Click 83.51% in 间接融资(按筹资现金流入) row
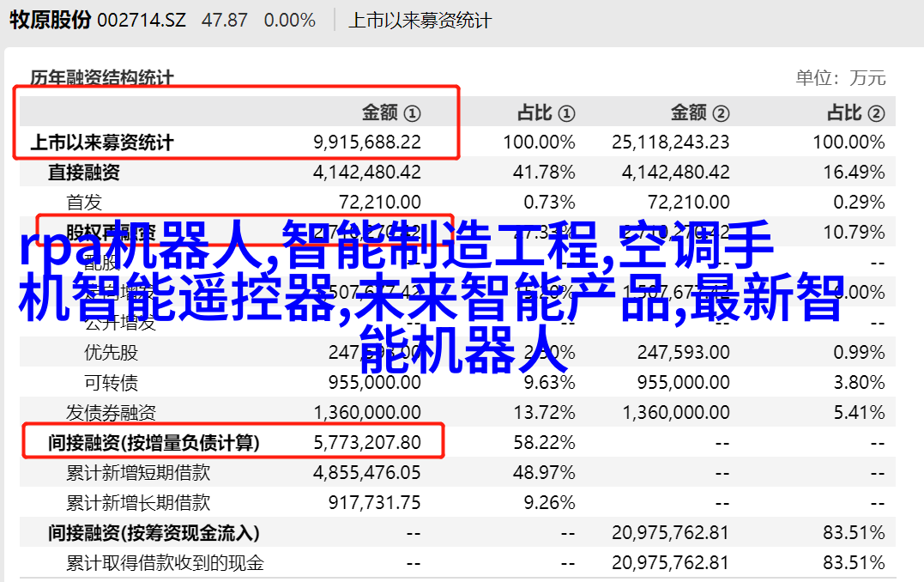Screen dimensions: 924x582 tap(854, 533)
